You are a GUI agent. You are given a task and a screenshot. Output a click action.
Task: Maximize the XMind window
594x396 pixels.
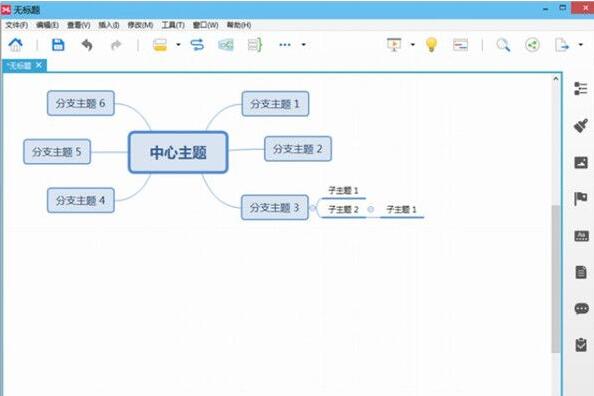[563, 8]
